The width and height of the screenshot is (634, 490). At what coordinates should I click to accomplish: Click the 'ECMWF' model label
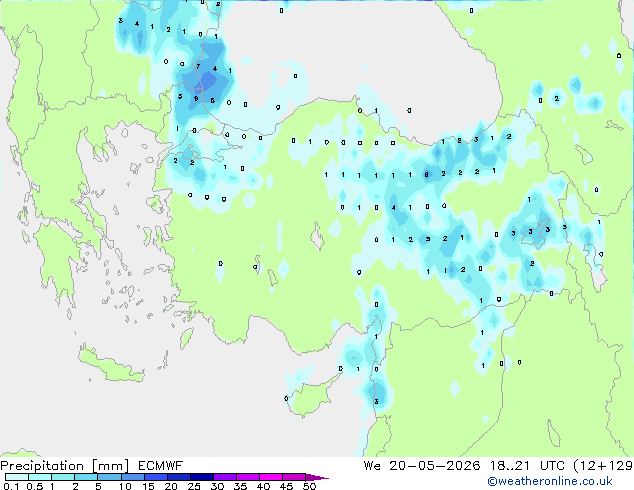pyautogui.click(x=161, y=466)
